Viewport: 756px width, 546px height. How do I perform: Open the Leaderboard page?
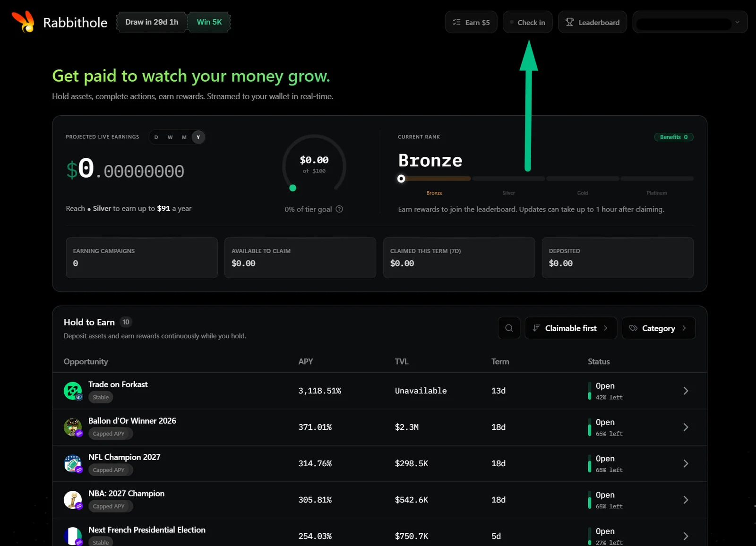tap(593, 22)
